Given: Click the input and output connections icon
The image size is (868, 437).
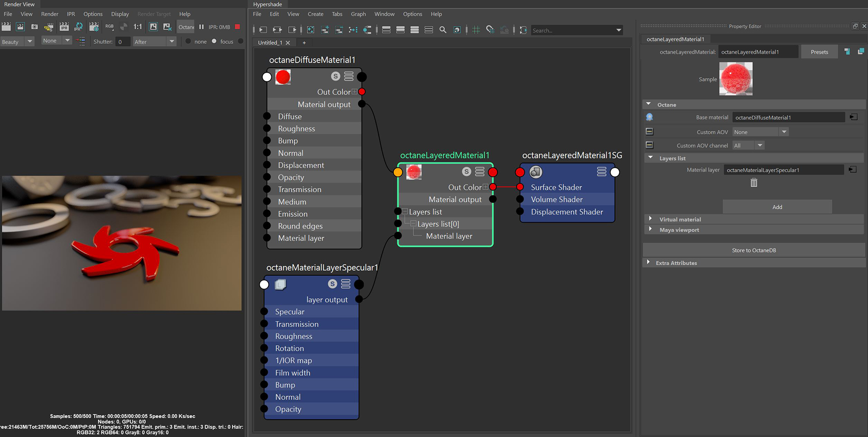Looking at the screenshot, I should pyautogui.click(x=277, y=30).
